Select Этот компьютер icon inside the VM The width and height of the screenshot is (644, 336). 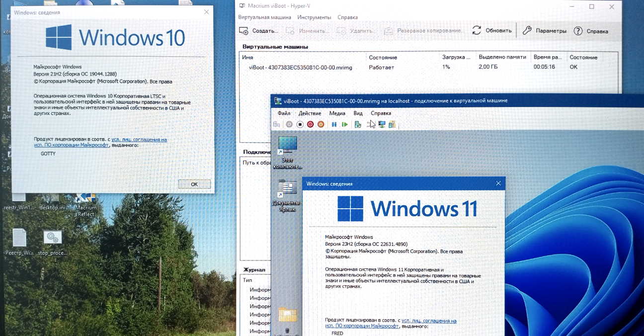pos(288,153)
